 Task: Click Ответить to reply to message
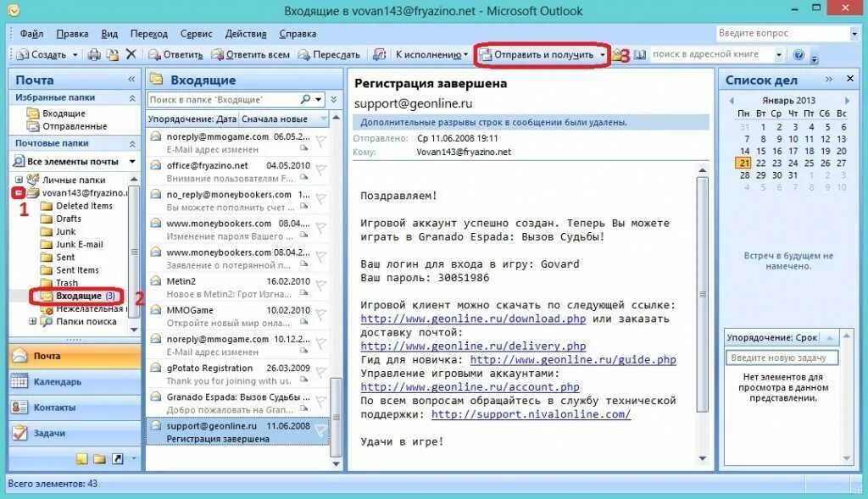(175, 55)
